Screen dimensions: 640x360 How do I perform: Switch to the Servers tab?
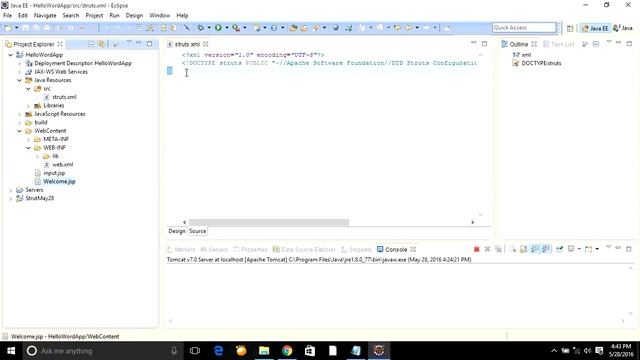coord(214,249)
